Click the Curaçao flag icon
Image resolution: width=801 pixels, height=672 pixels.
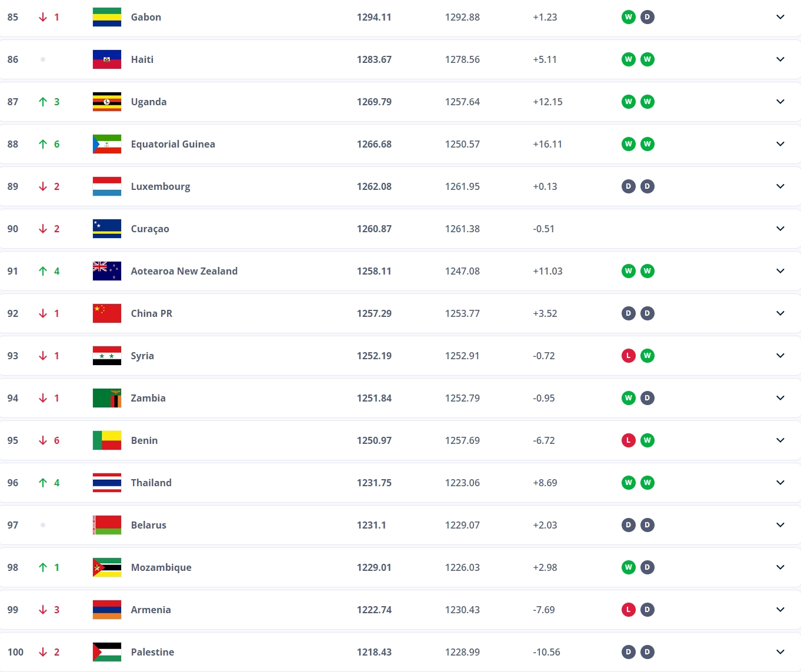(x=107, y=229)
